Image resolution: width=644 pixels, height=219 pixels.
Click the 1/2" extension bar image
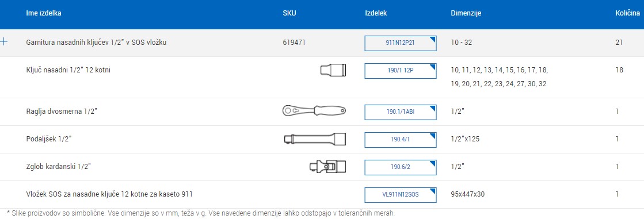315,139
